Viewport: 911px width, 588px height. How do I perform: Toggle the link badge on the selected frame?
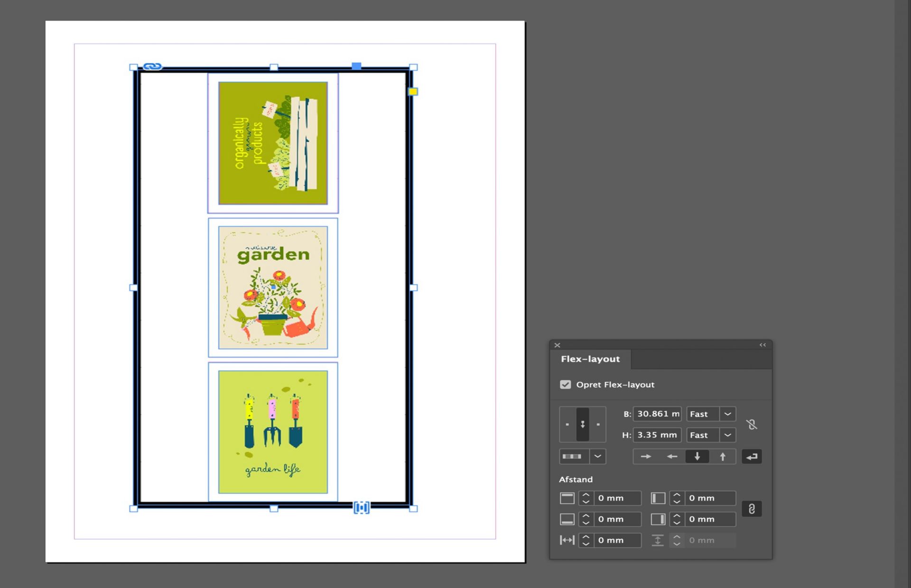point(154,66)
